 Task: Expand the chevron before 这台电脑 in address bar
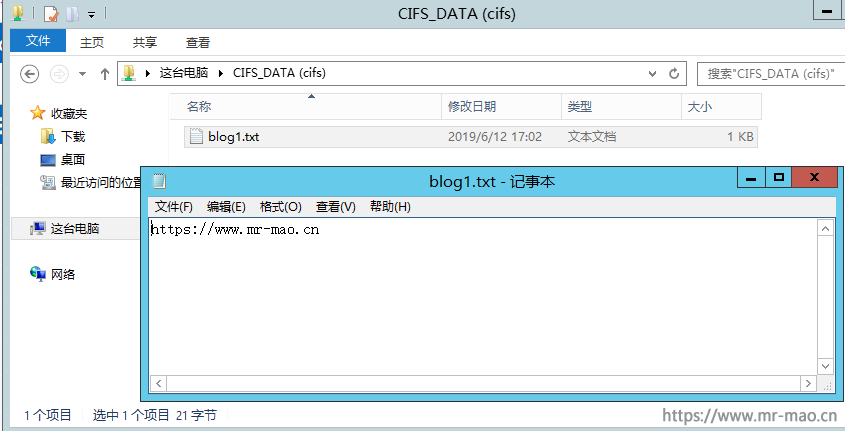click(148, 73)
